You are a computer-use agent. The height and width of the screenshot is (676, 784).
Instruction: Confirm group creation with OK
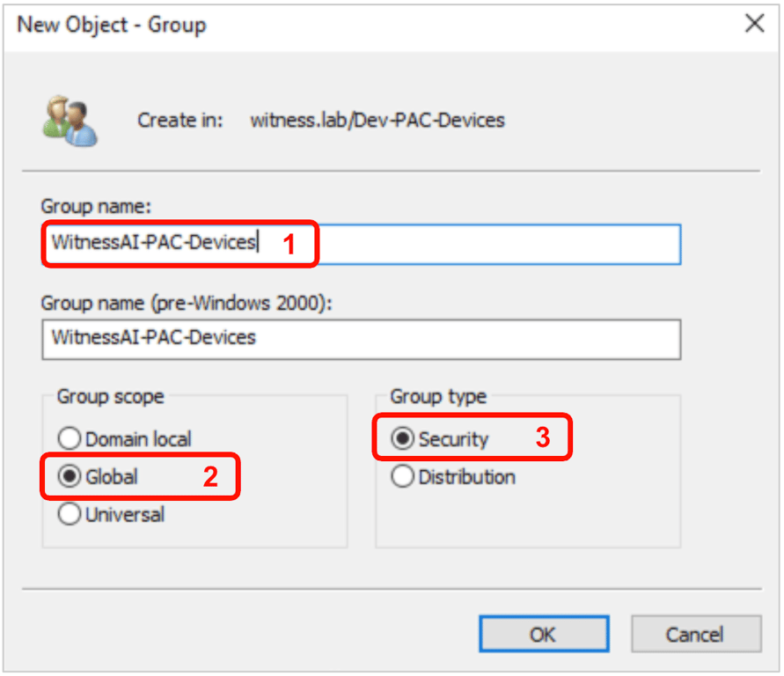[x=543, y=634]
